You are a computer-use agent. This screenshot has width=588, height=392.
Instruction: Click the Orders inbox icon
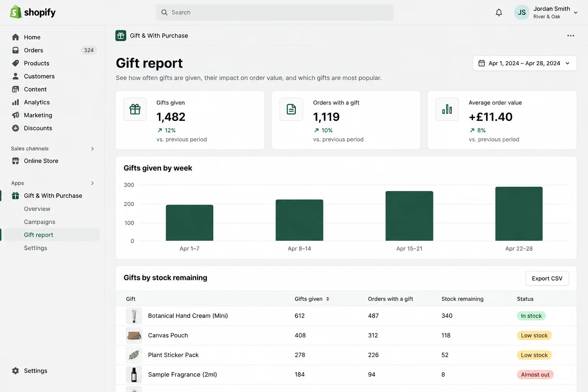click(x=15, y=50)
